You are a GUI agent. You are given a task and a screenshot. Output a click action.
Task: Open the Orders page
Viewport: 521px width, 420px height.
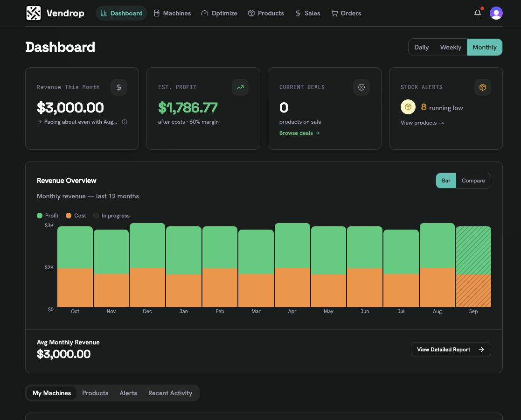pos(346,13)
